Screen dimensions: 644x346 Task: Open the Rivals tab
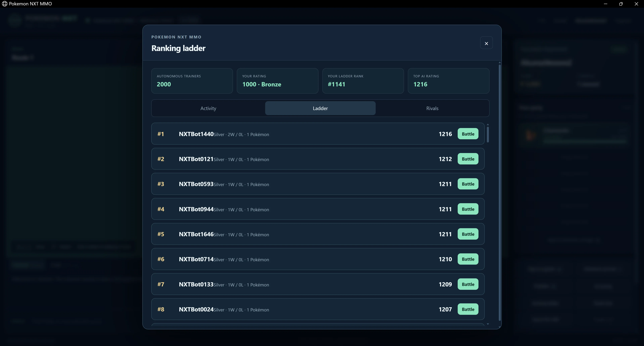pyautogui.click(x=432, y=108)
